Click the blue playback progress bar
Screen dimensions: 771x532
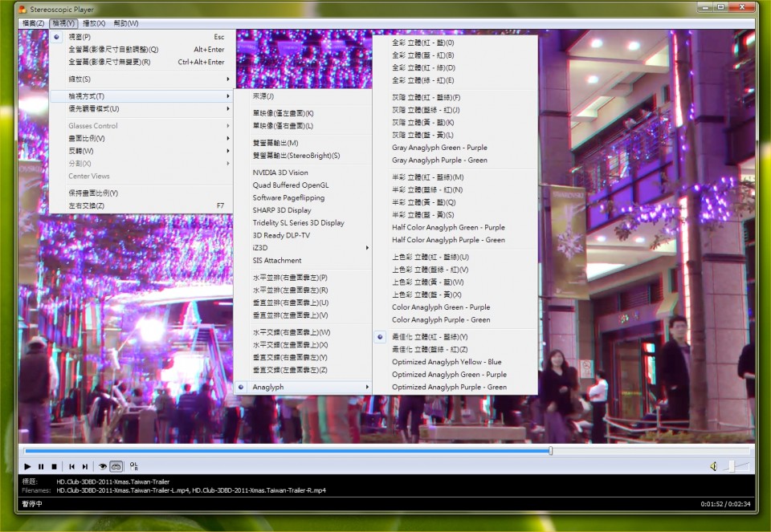287,450
